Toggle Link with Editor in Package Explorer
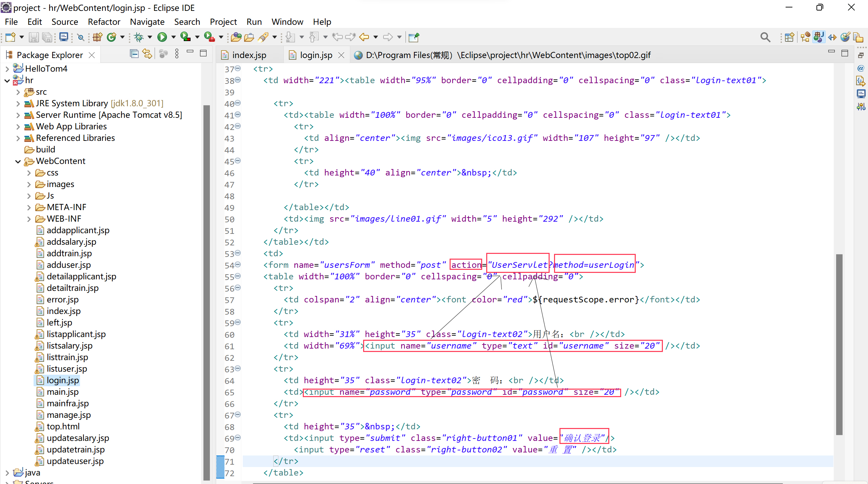This screenshot has width=868, height=484. pos(147,54)
